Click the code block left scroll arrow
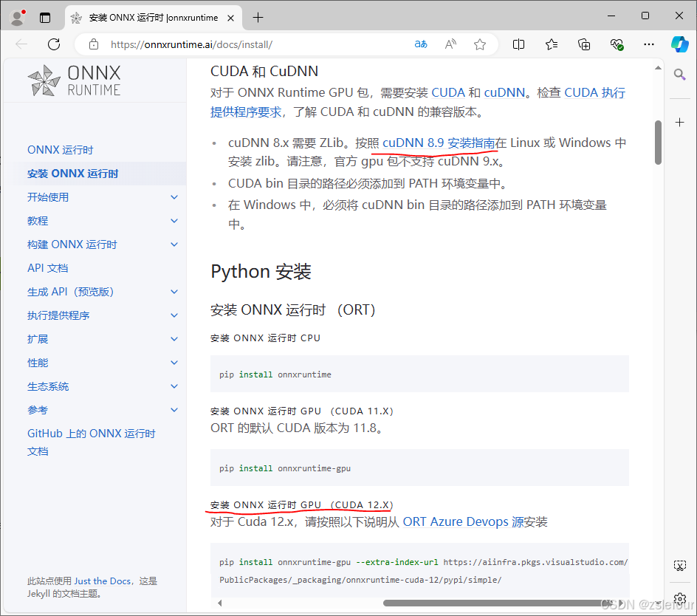The height and width of the screenshot is (616, 697). [x=219, y=603]
